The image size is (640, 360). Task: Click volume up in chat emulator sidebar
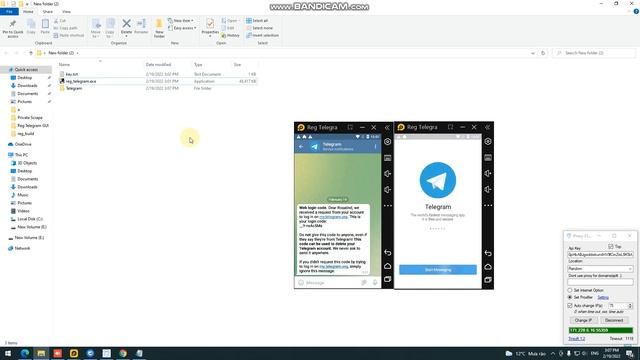[387, 173]
